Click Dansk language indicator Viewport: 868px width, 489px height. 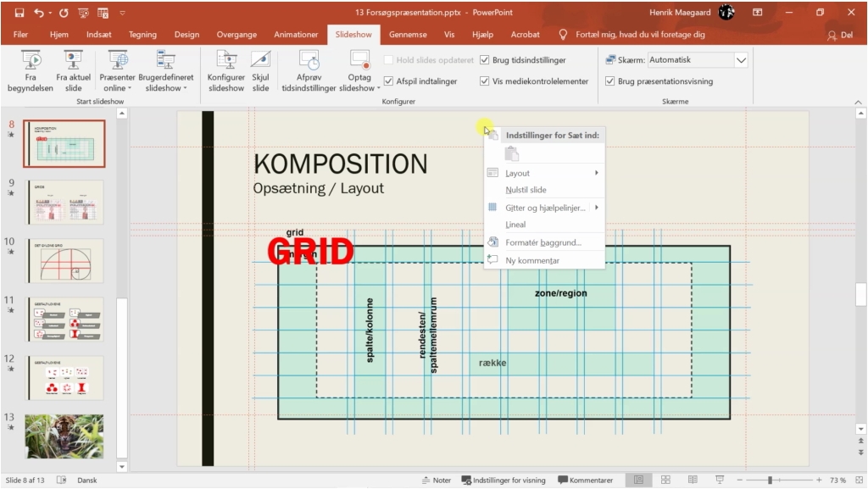[x=87, y=481]
